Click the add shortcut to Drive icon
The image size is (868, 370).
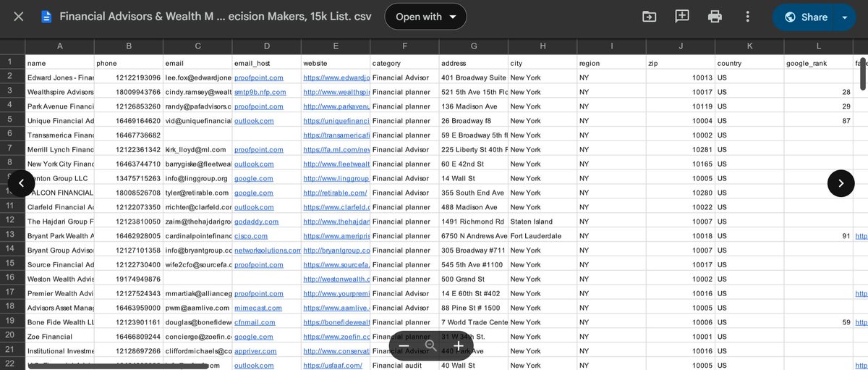[650, 17]
